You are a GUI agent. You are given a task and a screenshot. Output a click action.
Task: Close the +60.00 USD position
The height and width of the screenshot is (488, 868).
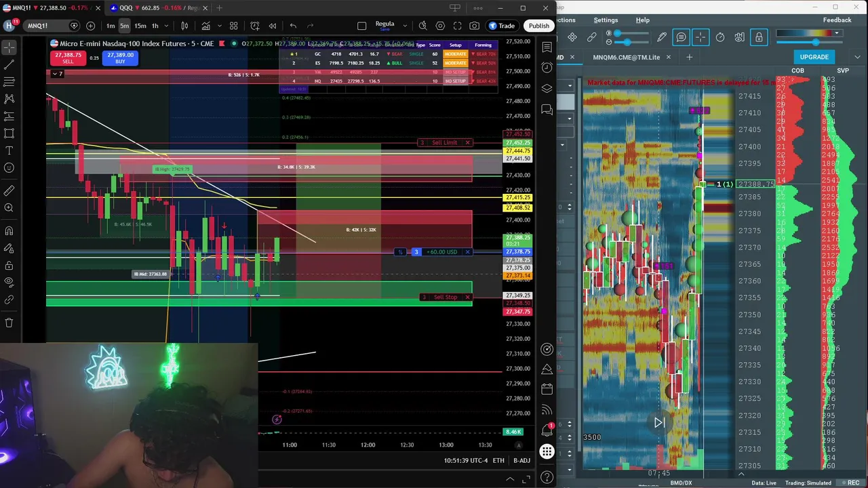tap(467, 252)
